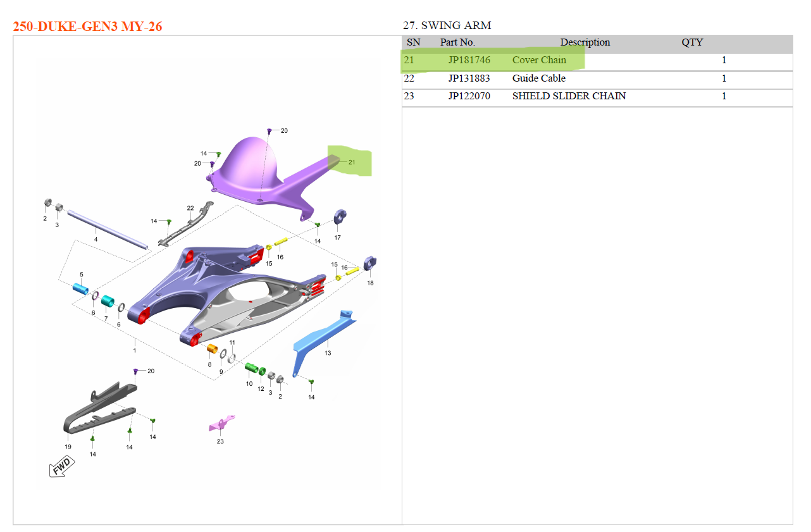Click callout label 11 in diagram
The width and height of the screenshot is (811, 532).
(232, 342)
